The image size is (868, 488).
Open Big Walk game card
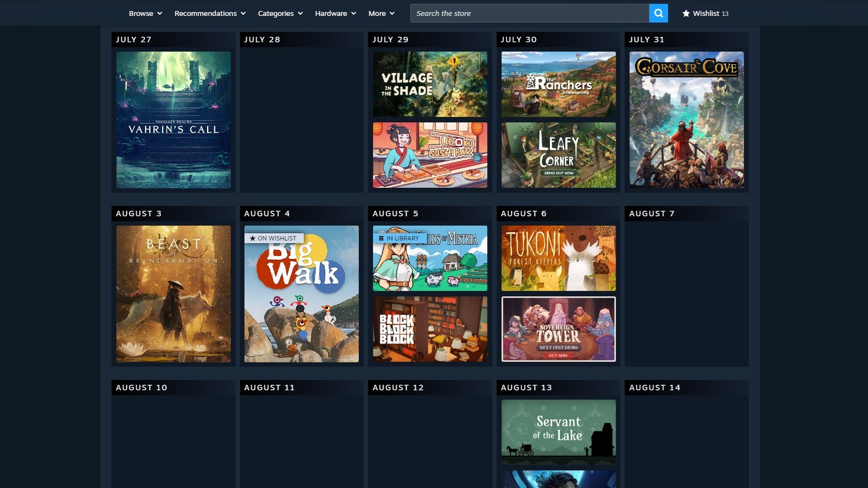click(x=302, y=294)
